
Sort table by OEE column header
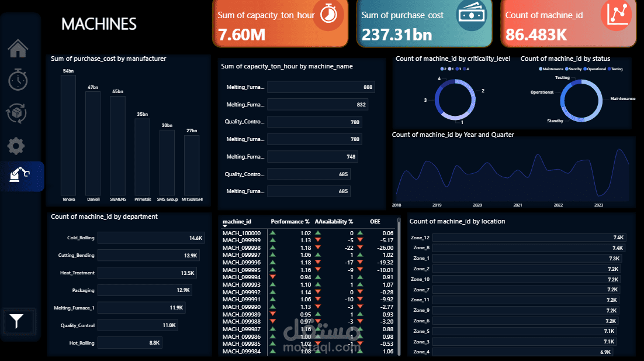click(375, 222)
